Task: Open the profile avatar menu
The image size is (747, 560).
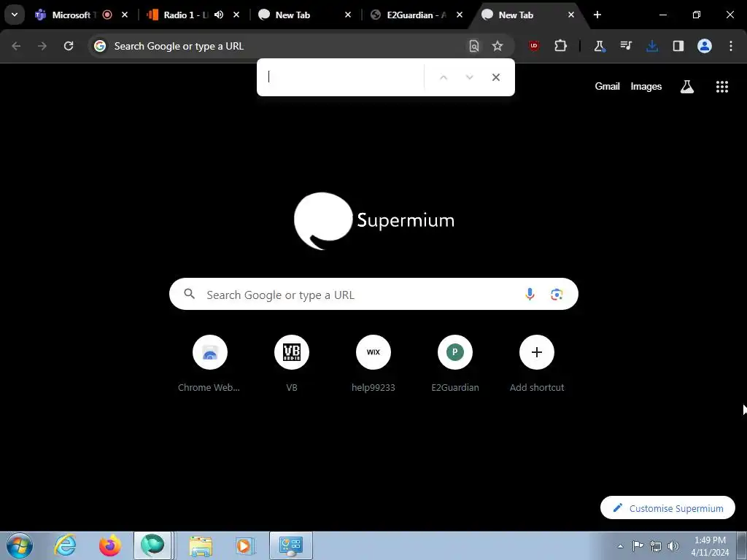Action: point(705,46)
